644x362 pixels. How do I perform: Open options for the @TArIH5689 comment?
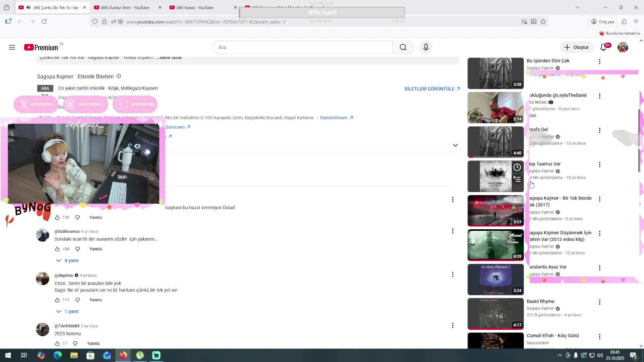(452, 326)
